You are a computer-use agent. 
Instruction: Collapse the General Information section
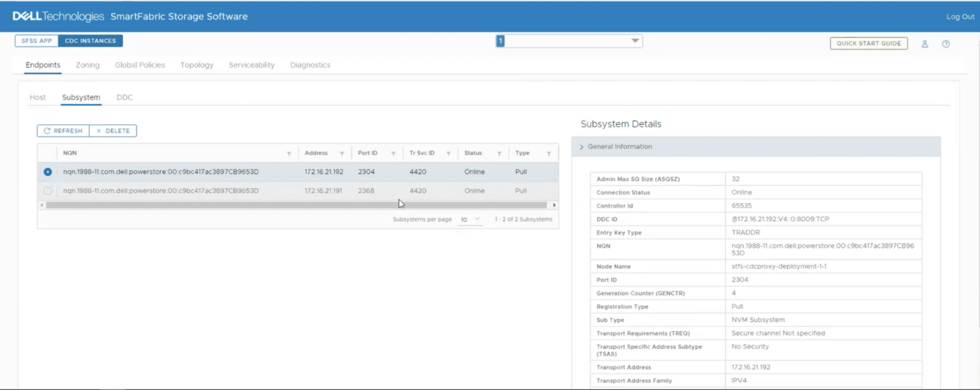point(756,147)
